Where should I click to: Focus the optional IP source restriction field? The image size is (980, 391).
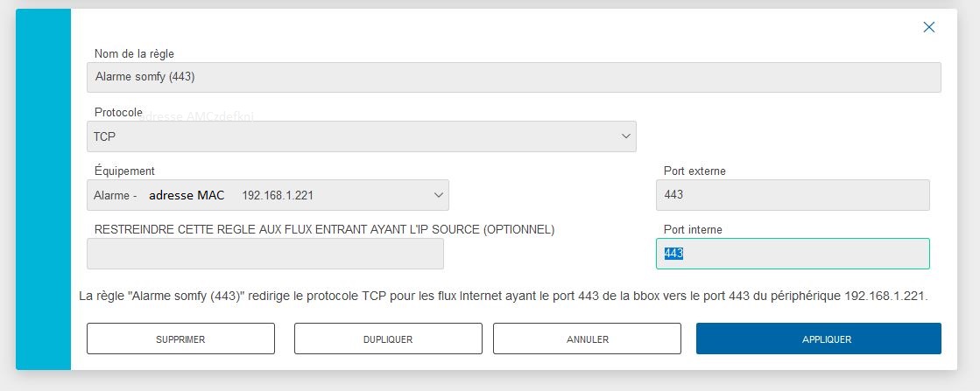[265, 254]
